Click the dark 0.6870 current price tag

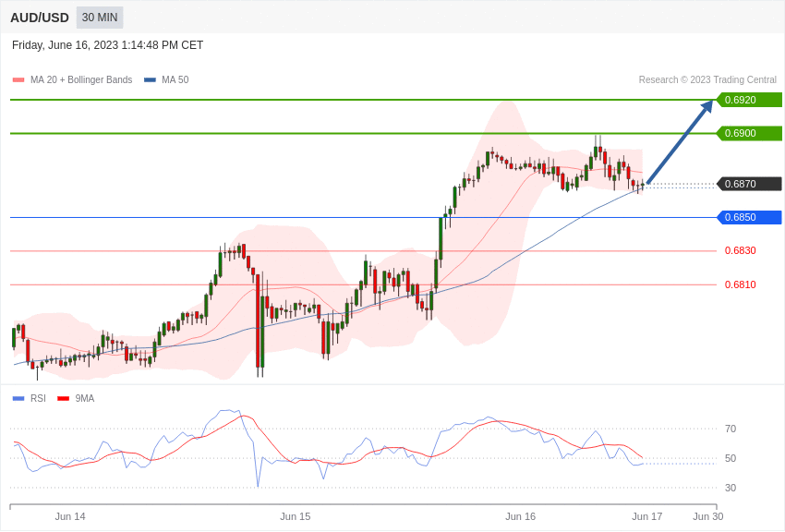click(749, 184)
